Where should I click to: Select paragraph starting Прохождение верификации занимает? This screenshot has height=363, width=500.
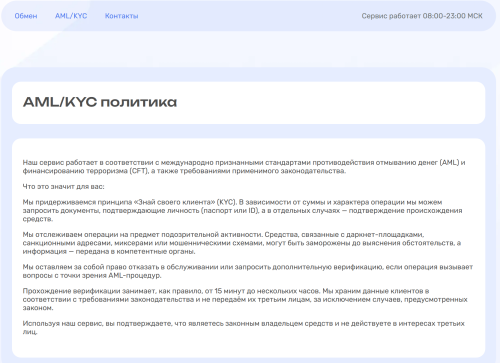click(245, 299)
